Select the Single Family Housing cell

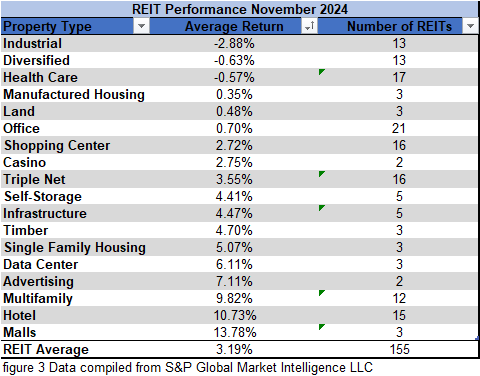(75, 247)
